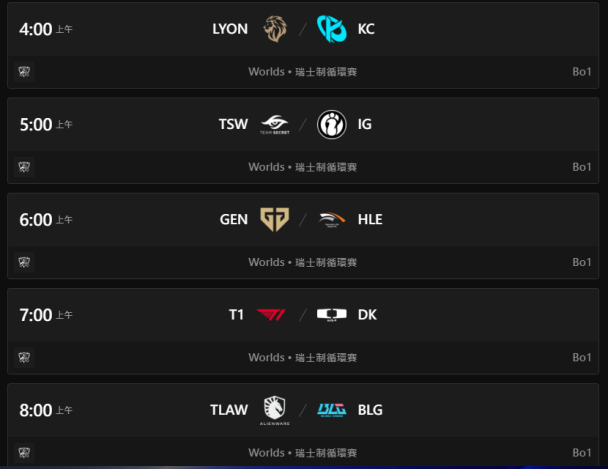
Task: Select the 8:00 match time label
Action: 46,410
